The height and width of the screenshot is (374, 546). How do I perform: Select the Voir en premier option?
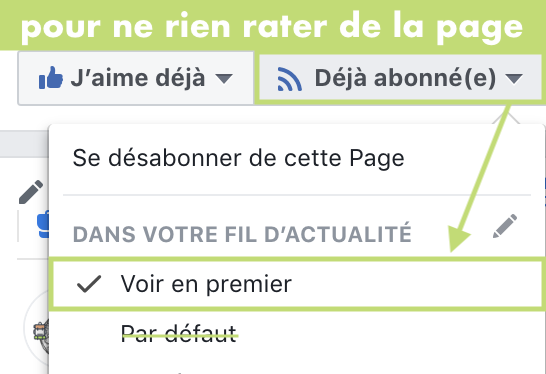click(x=298, y=284)
